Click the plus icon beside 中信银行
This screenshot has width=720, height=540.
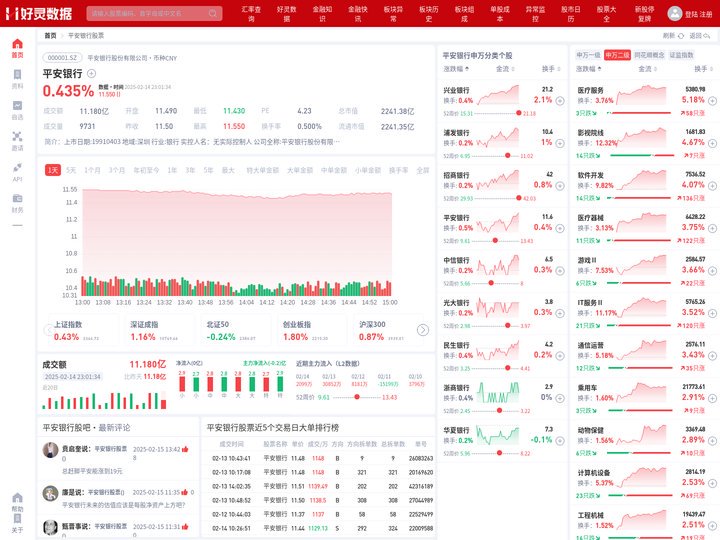tap(560, 270)
